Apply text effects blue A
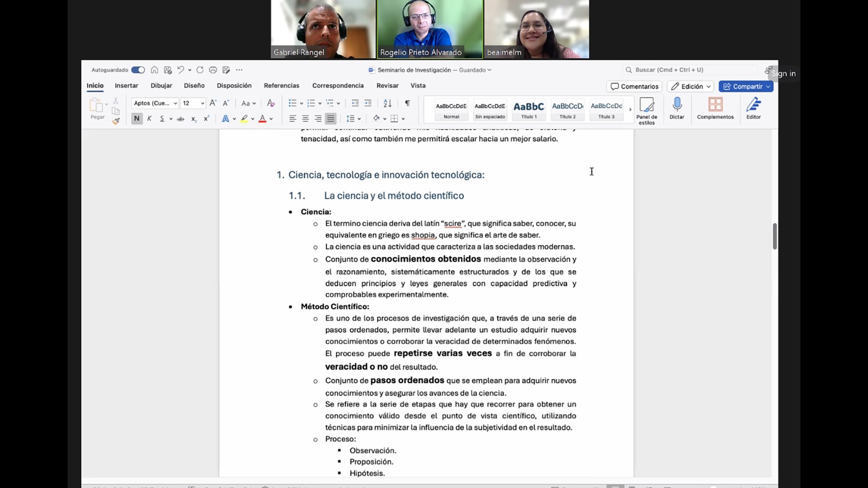This screenshot has height=488, width=868. (225, 119)
